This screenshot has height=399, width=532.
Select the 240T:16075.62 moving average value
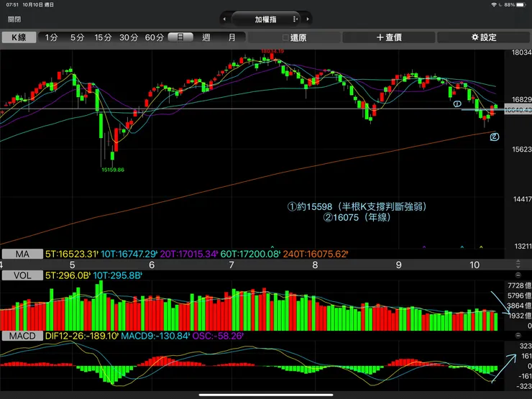pyautogui.click(x=315, y=254)
